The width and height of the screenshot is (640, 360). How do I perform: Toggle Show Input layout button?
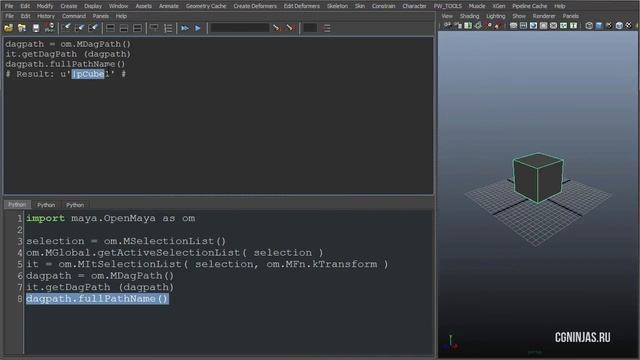coord(124,28)
